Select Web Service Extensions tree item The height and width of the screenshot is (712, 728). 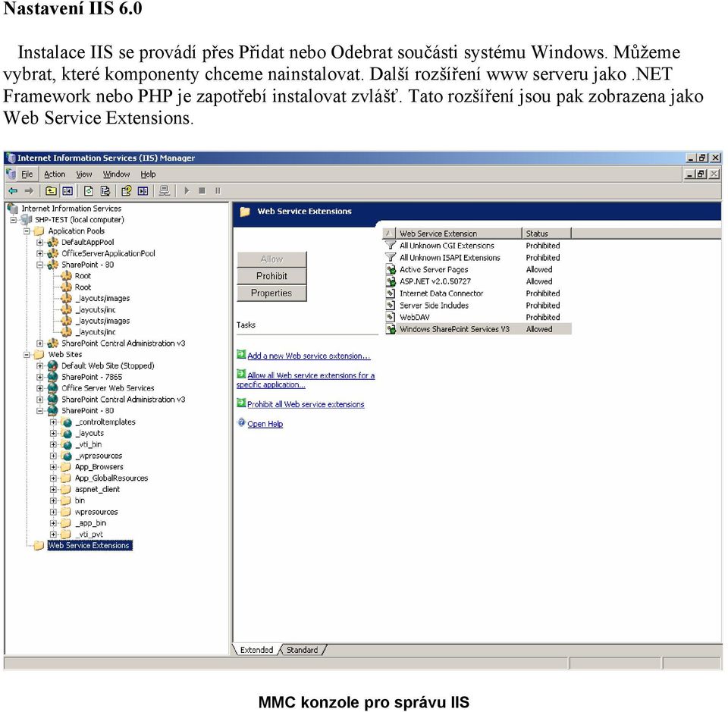coord(89,545)
